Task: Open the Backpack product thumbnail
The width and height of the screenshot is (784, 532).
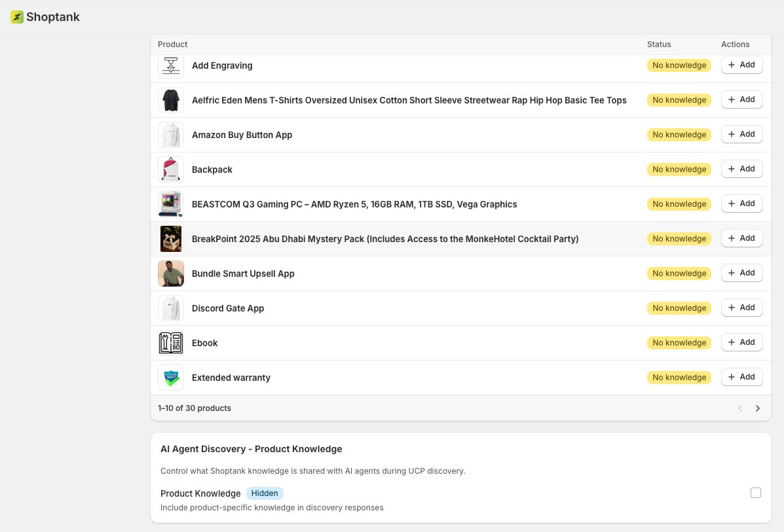Action: (171, 170)
